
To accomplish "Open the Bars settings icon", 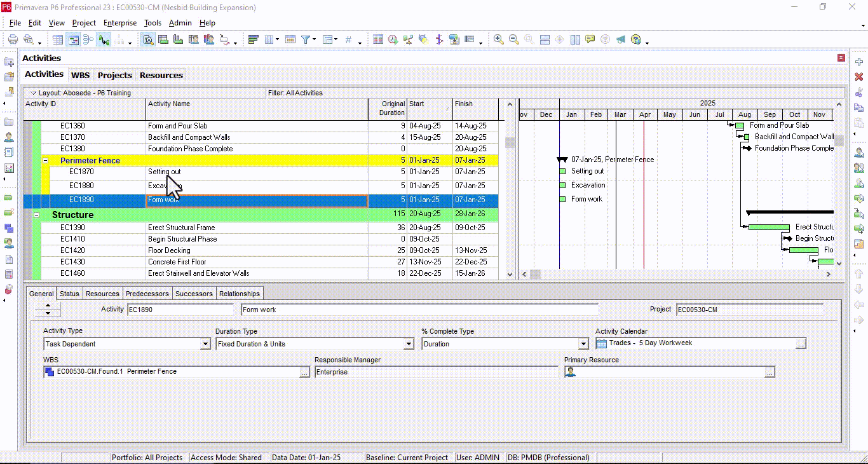I will pos(253,39).
